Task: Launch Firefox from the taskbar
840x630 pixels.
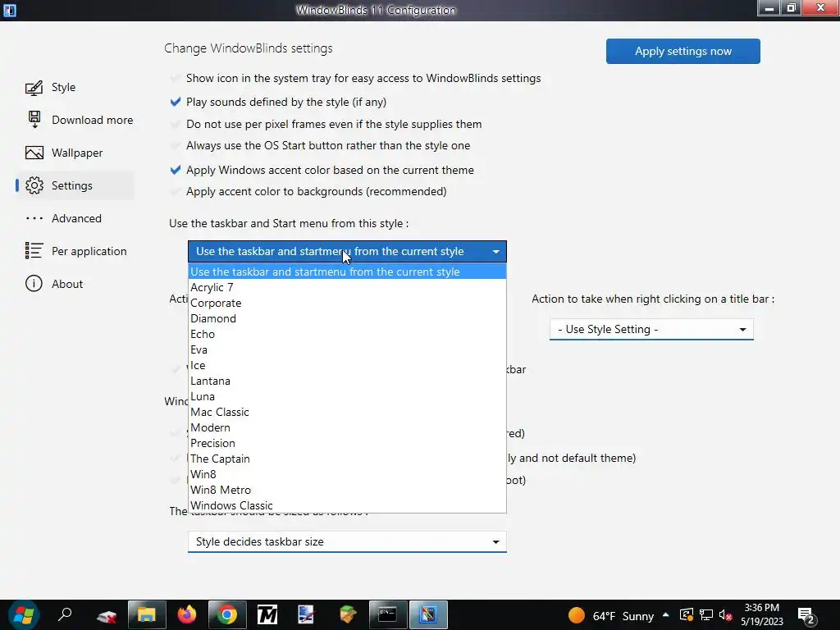Action: (x=187, y=614)
